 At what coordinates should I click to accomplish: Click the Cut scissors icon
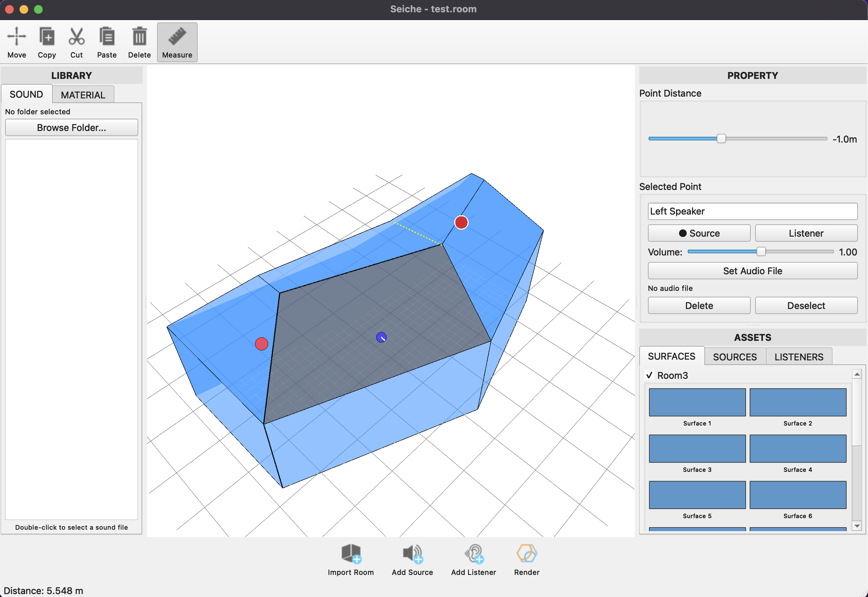76,37
